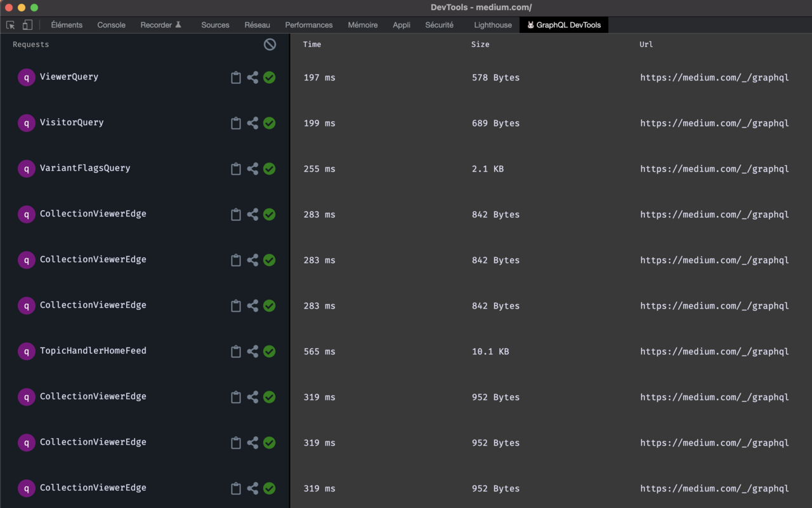812x508 pixels.
Task: Switch to the Lighthouse tab
Action: click(x=493, y=25)
